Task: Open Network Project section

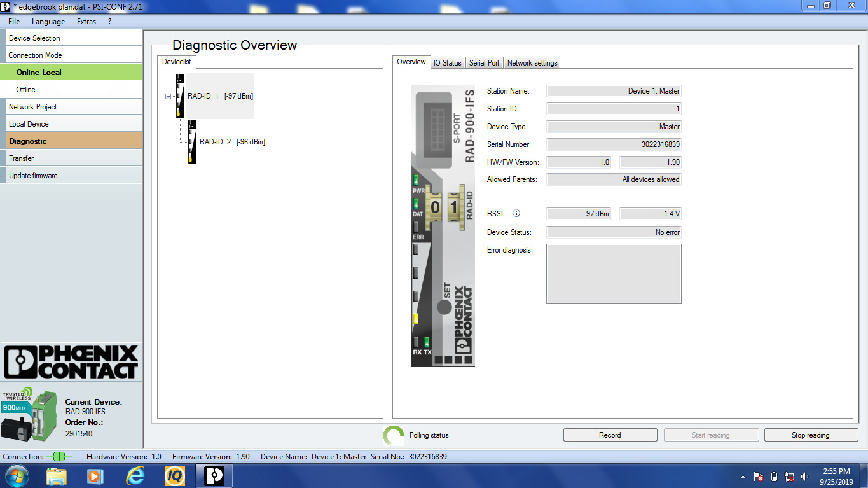Action: click(x=71, y=107)
